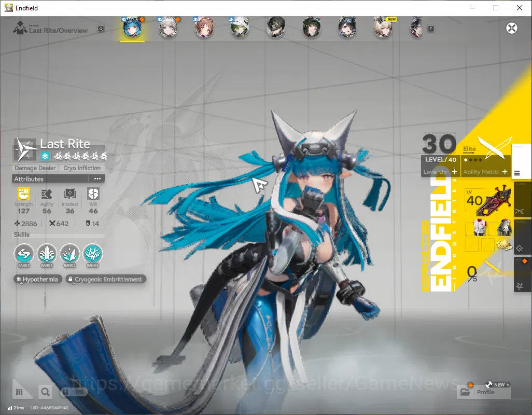This screenshot has width=532, height=415.
Task: Close the character overview screen
Action: (x=512, y=28)
